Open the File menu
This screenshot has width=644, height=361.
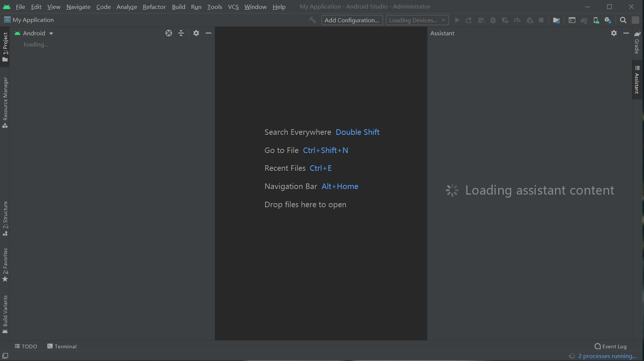(x=20, y=7)
